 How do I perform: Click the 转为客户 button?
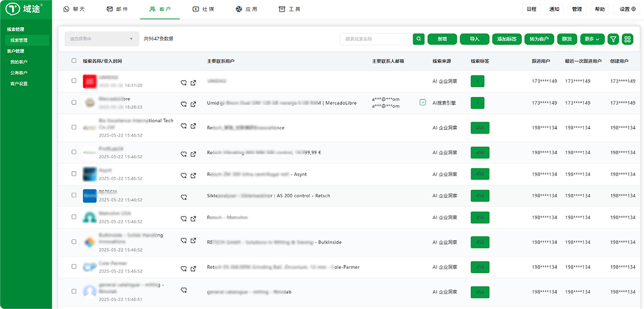coord(539,39)
